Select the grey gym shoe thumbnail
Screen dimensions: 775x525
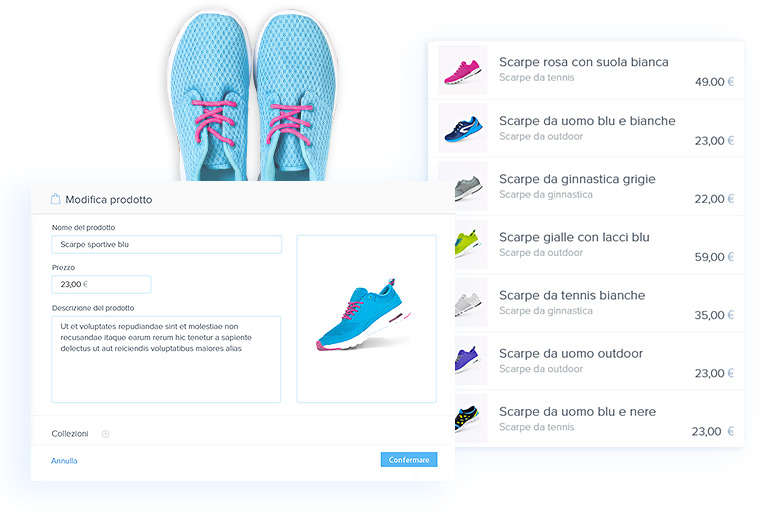462,187
